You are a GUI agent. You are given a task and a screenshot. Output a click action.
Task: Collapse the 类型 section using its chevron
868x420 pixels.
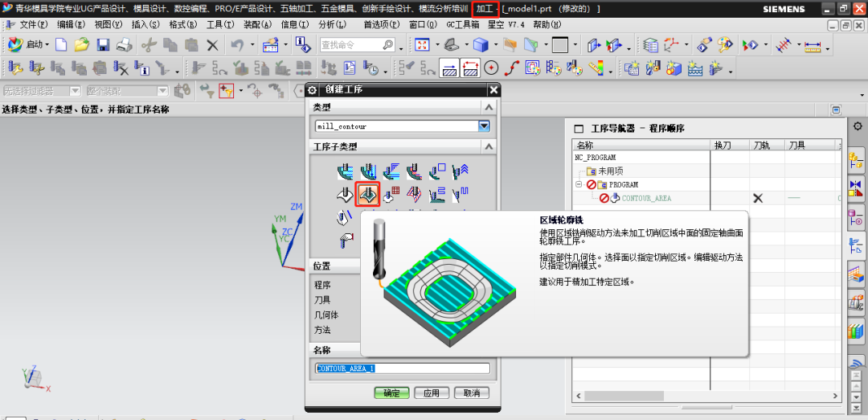coord(487,107)
